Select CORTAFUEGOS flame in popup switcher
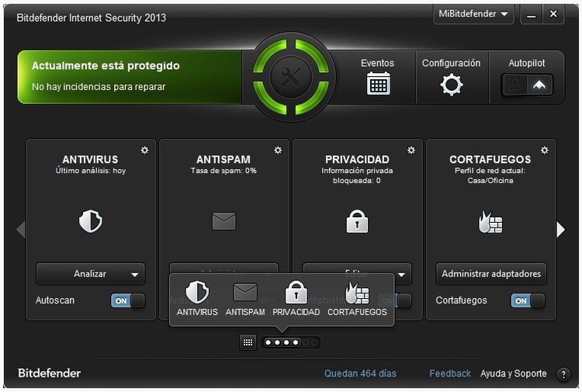Viewport: 582px width, 392px height. [x=357, y=292]
